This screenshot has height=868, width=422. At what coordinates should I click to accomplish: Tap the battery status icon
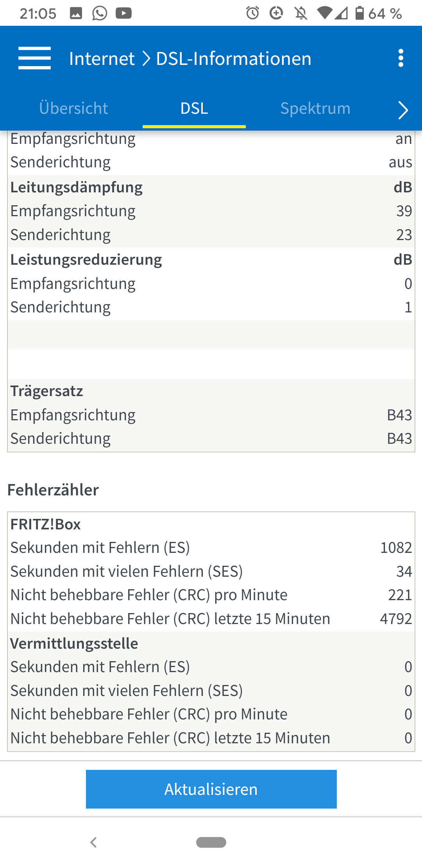pyautogui.click(x=359, y=13)
